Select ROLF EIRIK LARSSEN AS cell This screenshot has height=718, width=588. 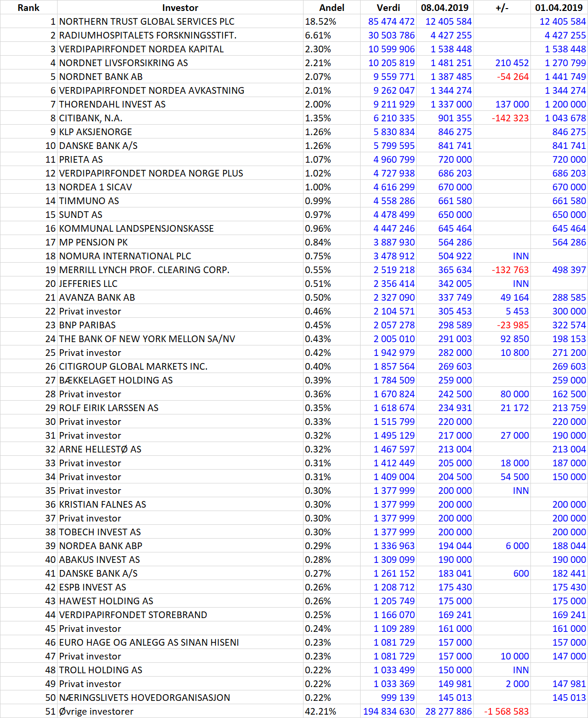(x=180, y=408)
